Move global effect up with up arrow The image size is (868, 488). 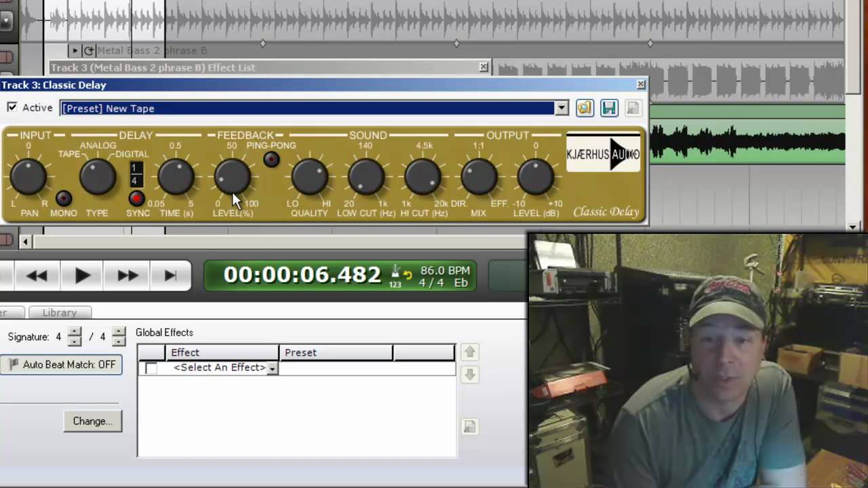coord(469,352)
